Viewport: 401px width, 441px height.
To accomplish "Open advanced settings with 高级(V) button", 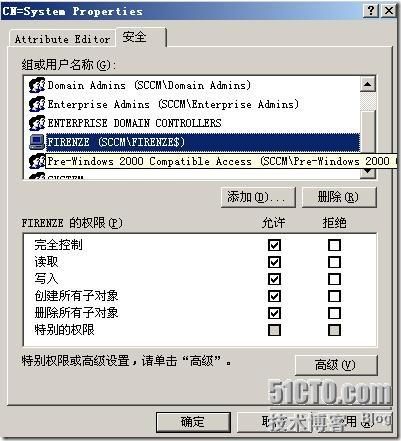I will pyautogui.click(x=336, y=365).
